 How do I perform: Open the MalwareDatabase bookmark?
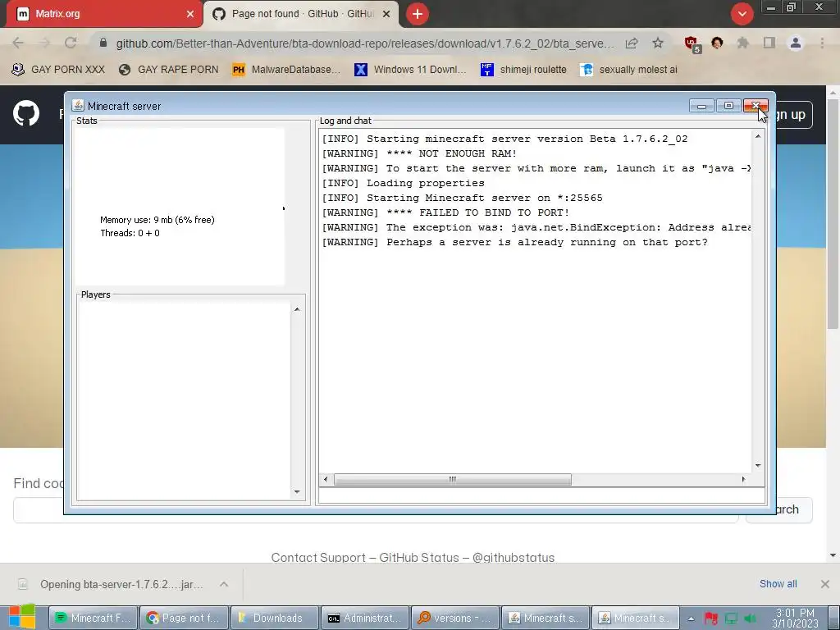pos(286,70)
